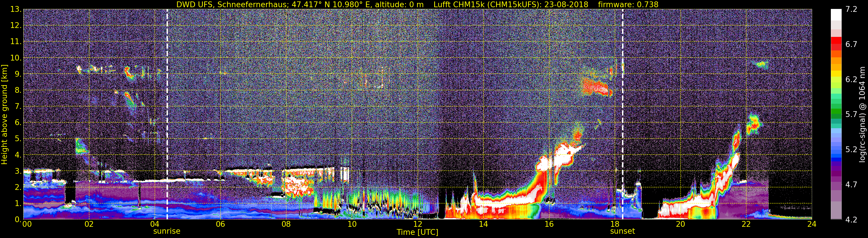Click the '12' time axis tick label
This screenshot has height=238, width=868.
click(x=417, y=224)
